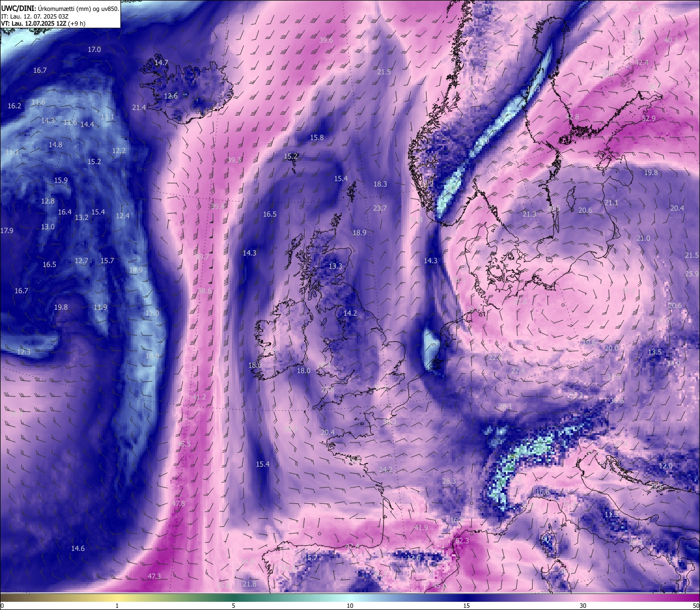Click the 17.9 value at the left edge

7,231
